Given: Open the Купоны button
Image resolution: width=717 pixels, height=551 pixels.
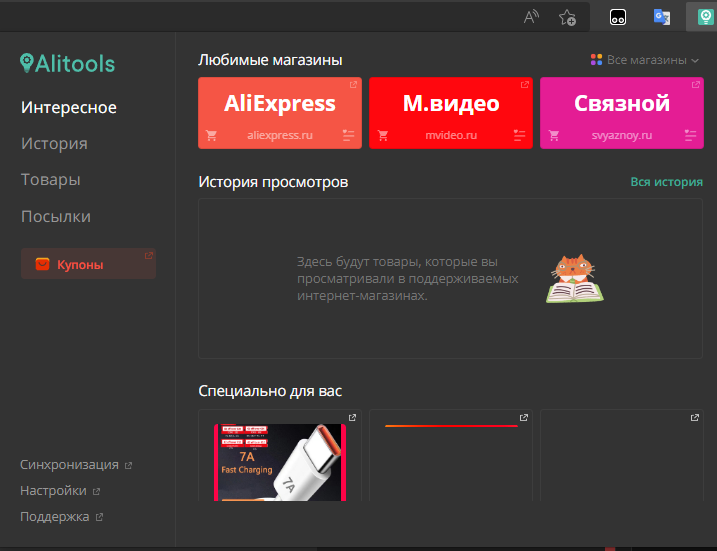Looking at the screenshot, I should coord(88,264).
